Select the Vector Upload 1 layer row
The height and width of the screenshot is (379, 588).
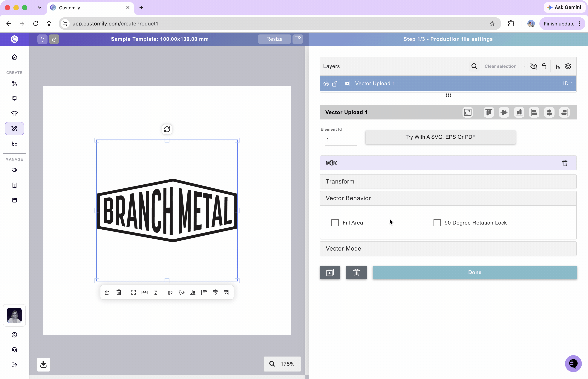click(448, 84)
